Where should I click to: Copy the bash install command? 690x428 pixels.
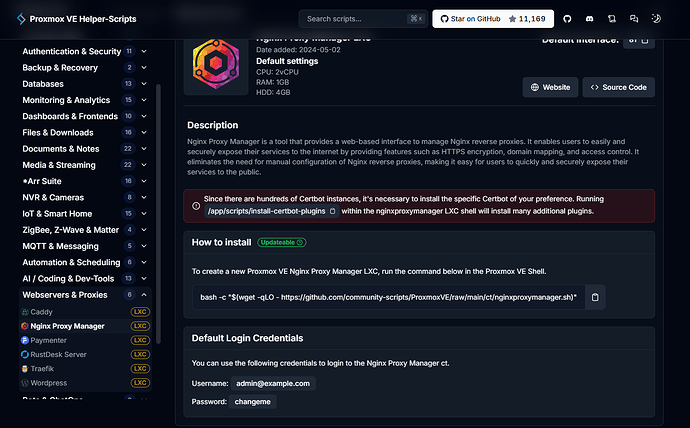[x=595, y=297]
